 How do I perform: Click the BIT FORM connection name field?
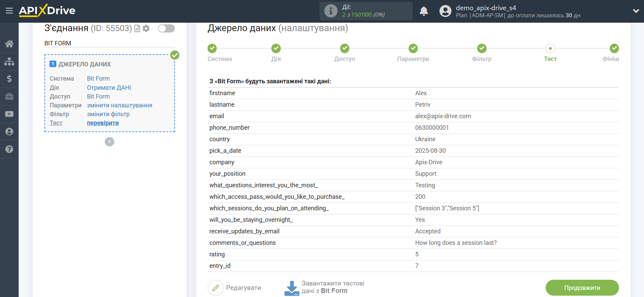pyautogui.click(x=110, y=43)
